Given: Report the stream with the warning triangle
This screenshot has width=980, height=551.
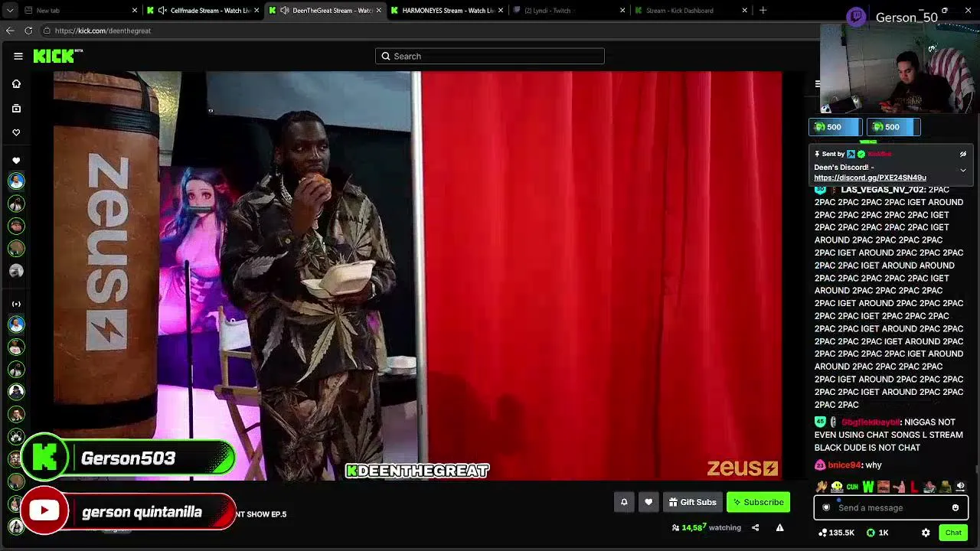Looking at the screenshot, I should [779, 527].
